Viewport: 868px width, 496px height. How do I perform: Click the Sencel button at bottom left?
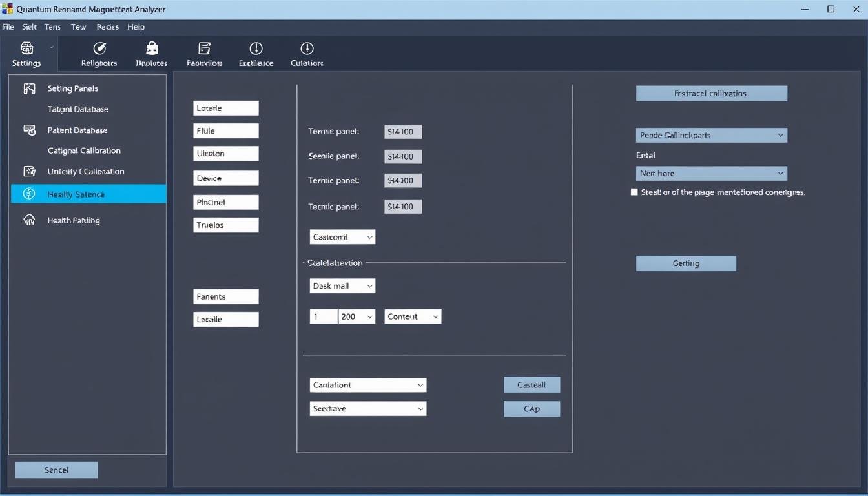(56, 470)
